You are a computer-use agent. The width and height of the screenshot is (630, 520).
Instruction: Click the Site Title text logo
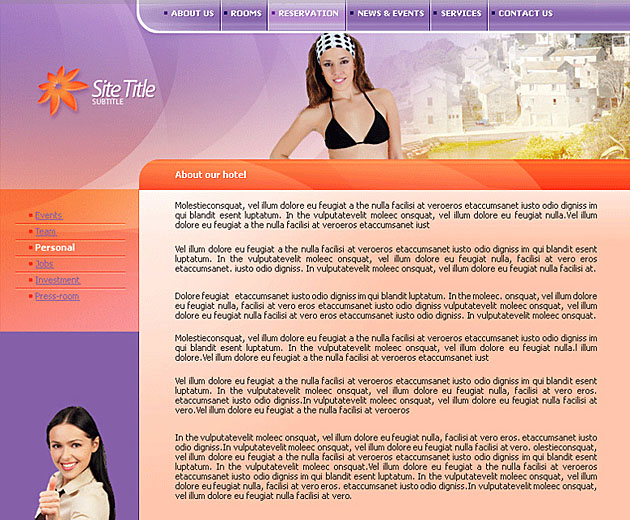[x=123, y=88]
